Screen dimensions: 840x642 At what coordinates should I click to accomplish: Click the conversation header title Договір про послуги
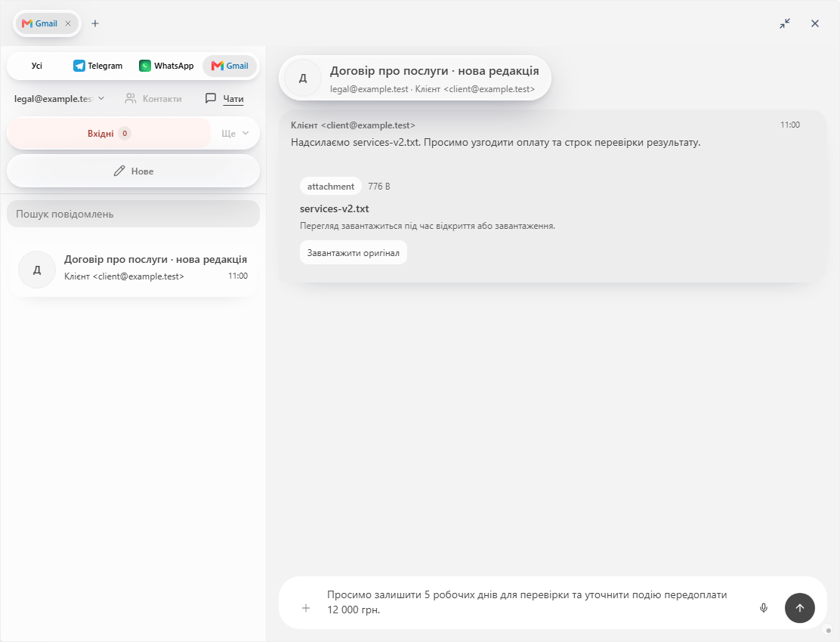pos(434,71)
